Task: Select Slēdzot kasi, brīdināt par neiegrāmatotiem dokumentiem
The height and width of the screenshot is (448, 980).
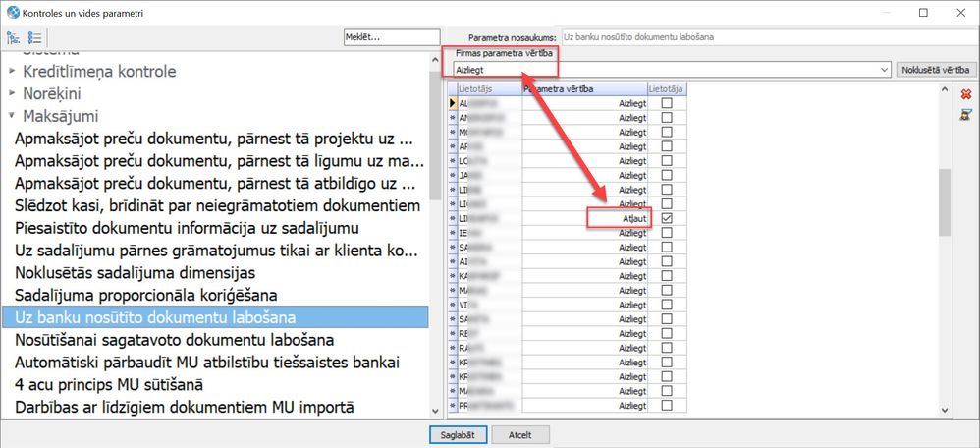Action: (x=217, y=205)
